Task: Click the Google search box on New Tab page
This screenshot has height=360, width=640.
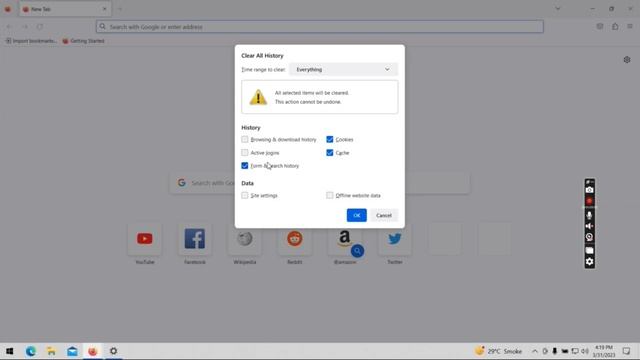Action: coord(319,183)
